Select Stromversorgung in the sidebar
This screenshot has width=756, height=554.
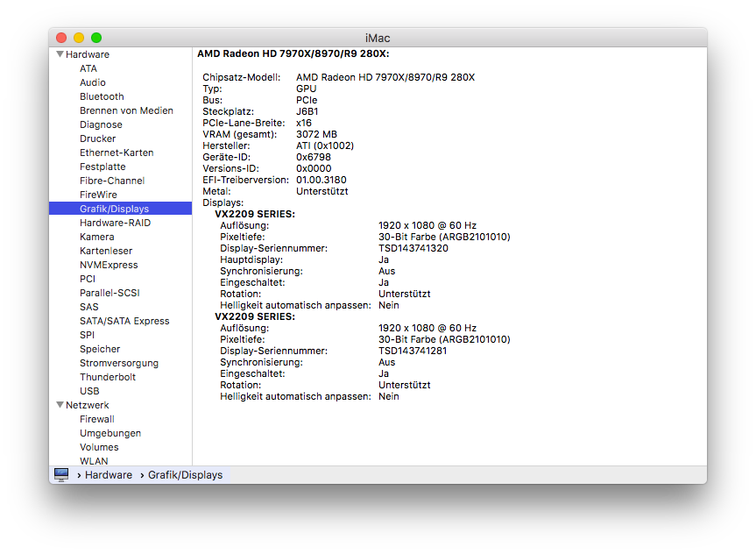(119, 362)
